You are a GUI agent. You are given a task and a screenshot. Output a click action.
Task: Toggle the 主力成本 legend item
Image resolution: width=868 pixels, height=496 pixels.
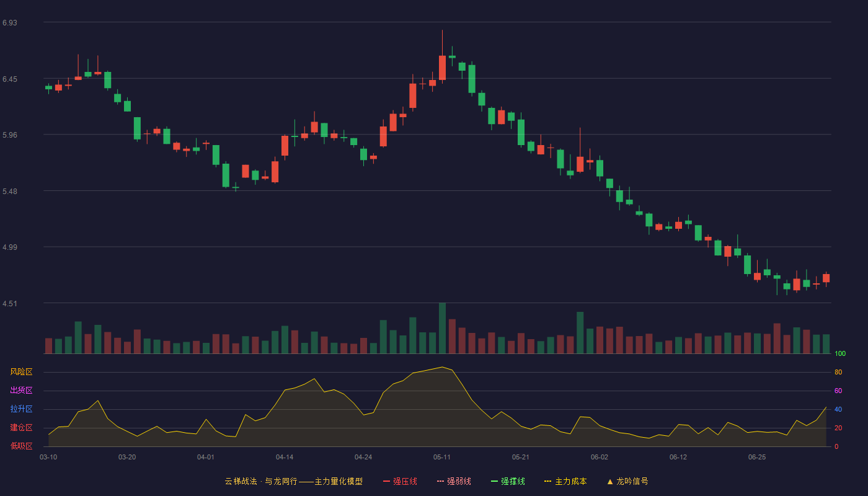565,481
